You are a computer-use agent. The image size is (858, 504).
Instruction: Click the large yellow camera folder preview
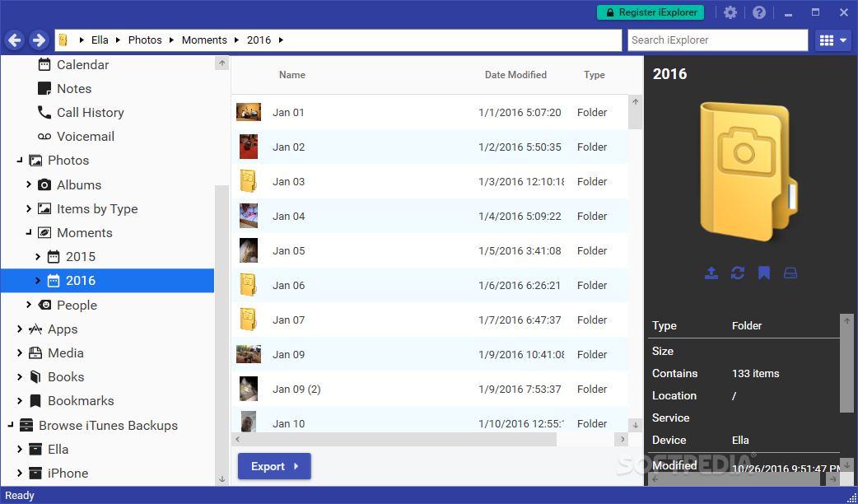[x=748, y=171]
